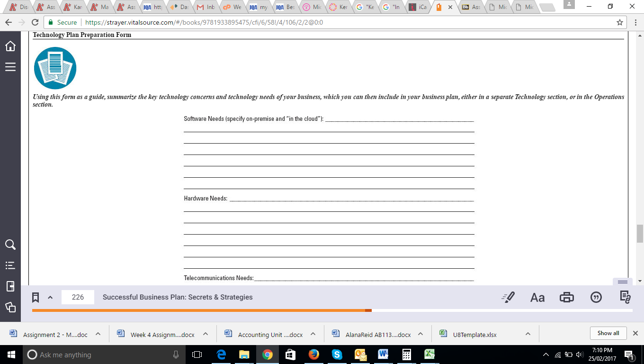Click the orange reading progress bar
This screenshot has width=644, height=364.
(199, 310)
